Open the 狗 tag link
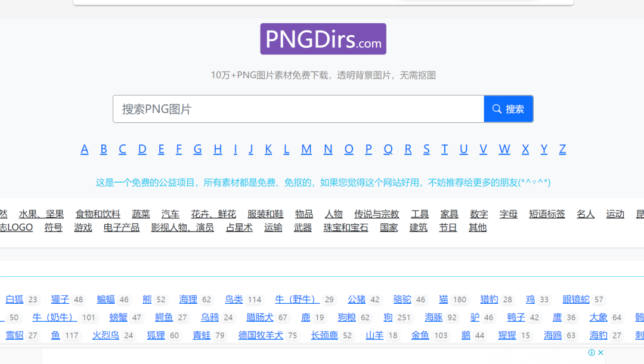This screenshot has width=644, height=364. [388, 317]
